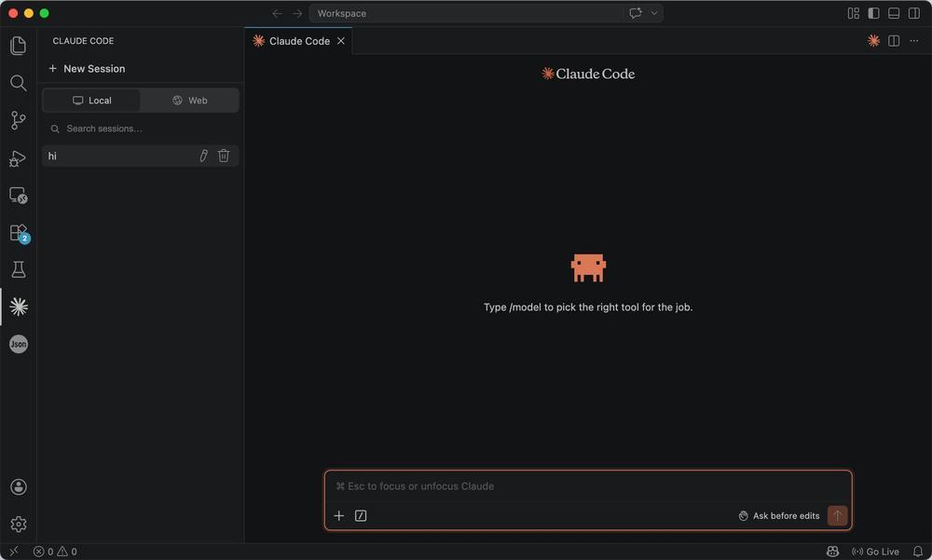The width and height of the screenshot is (932, 560).
Task: Click the slash command icon in prompt box
Action: coord(361,515)
